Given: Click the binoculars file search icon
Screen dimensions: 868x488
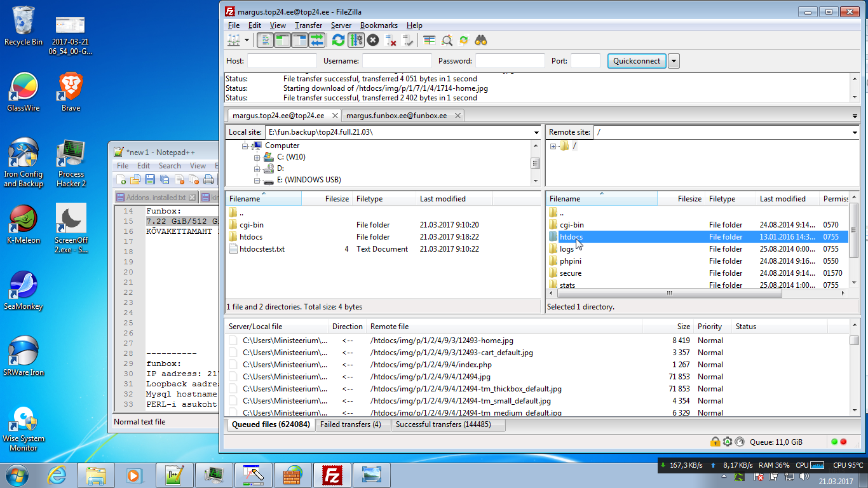Looking at the screenshot, I should (481, 41).
